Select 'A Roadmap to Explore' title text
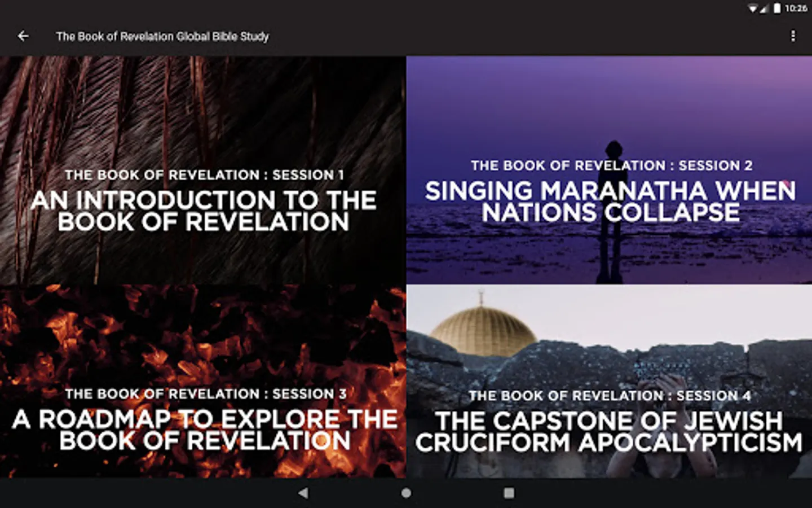Viewport: 812px width, 508px height. (205, 430)
